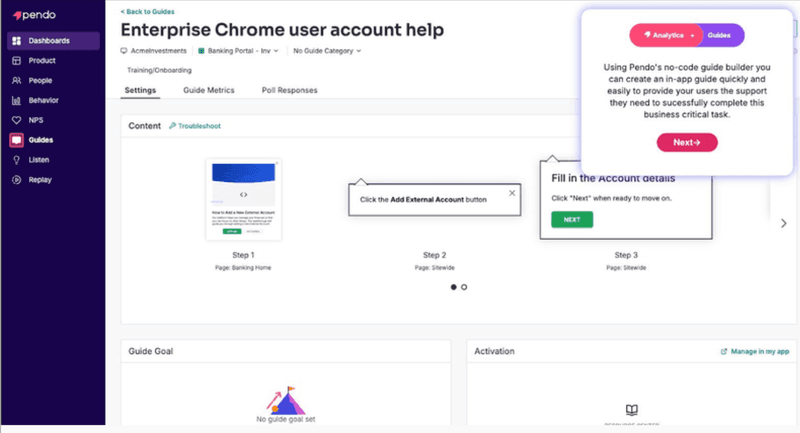Open the Step 2 tooltip preview
The image size is (800, 433).
click(x=435, y=199)
